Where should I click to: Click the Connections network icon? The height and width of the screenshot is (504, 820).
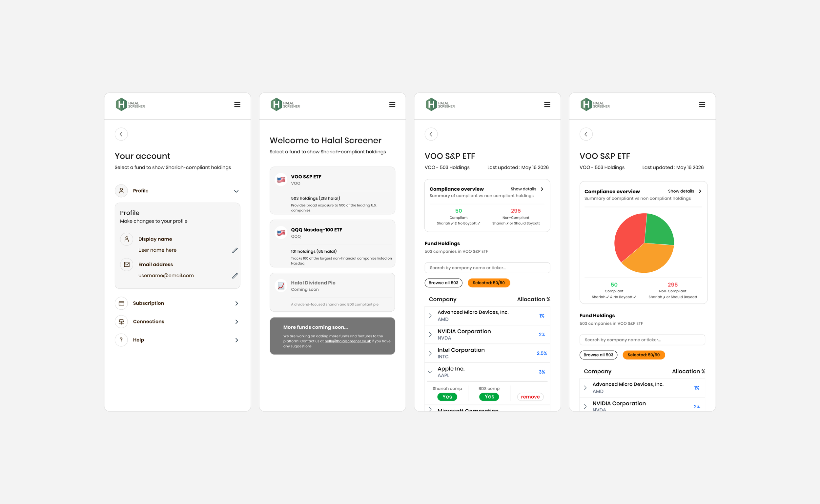121,322
